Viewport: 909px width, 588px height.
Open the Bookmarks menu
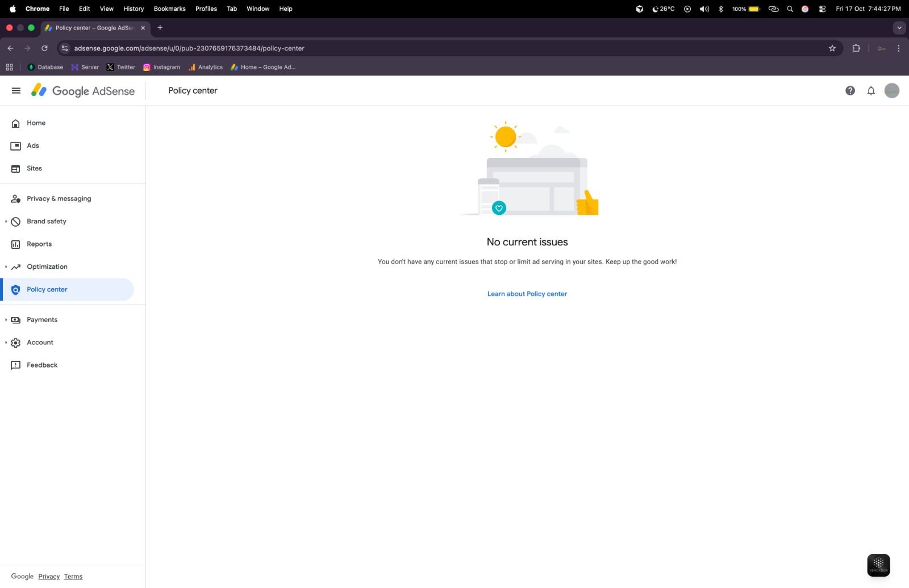tap(170, 9)
